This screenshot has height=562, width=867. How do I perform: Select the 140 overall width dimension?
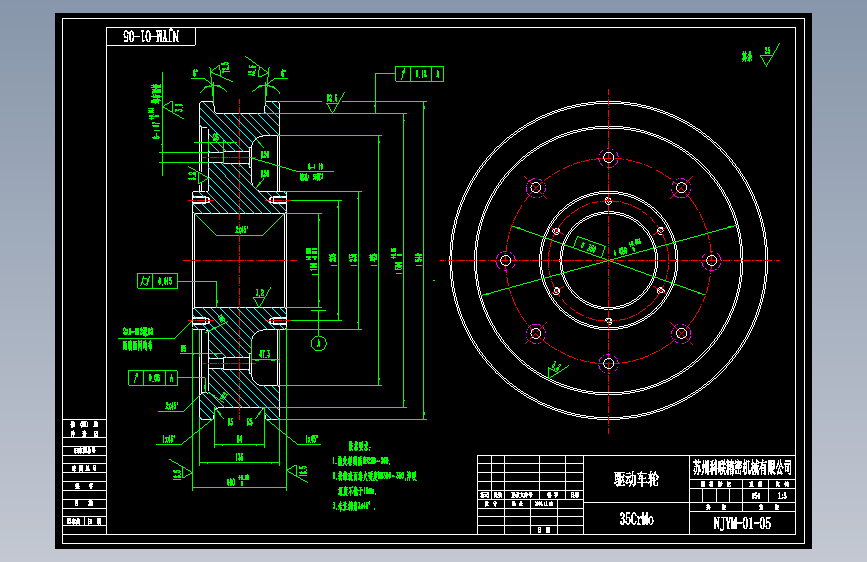coord(238,482)
